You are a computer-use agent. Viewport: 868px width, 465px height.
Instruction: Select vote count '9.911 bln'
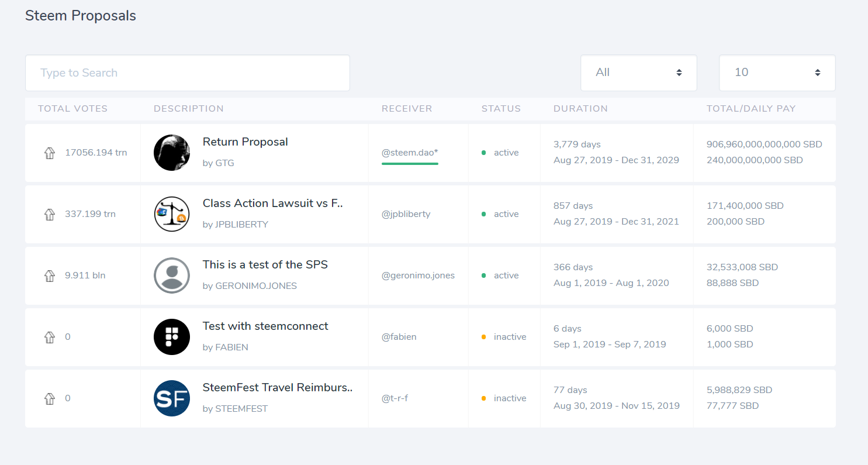coord(85,275)
